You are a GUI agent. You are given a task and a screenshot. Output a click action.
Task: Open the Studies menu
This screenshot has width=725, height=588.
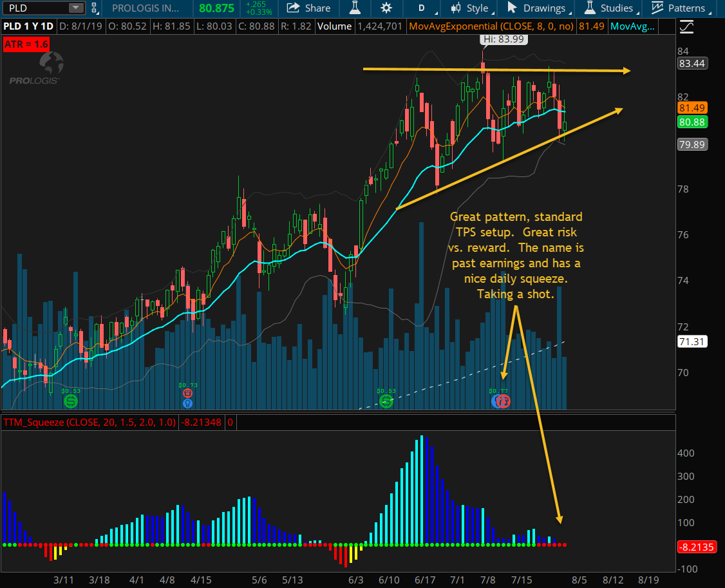pos(612,8)
